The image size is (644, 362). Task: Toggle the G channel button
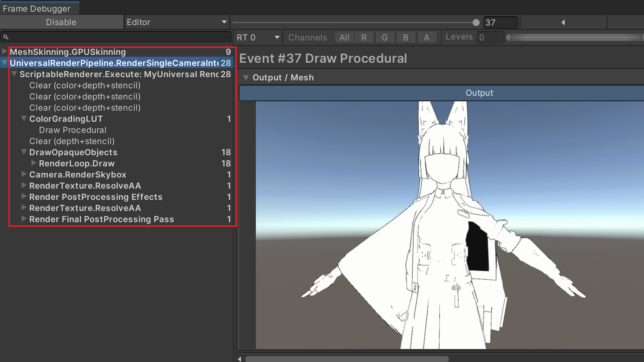pos(384,38)
